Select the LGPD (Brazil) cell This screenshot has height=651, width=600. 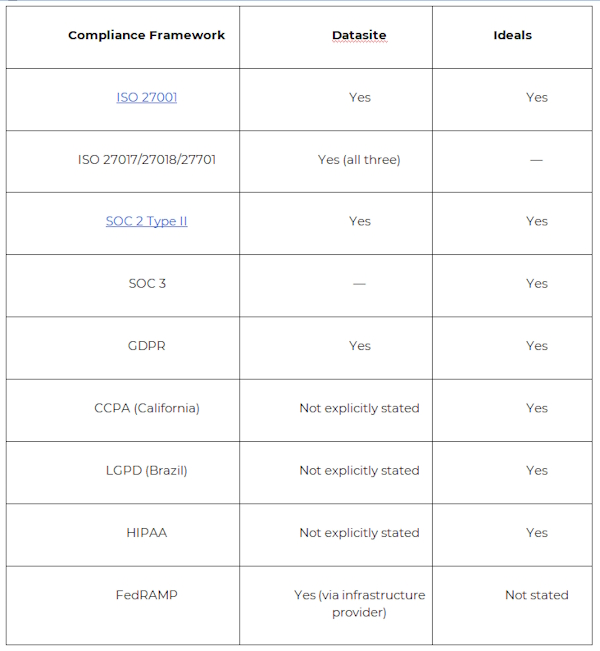click(147, 470)
